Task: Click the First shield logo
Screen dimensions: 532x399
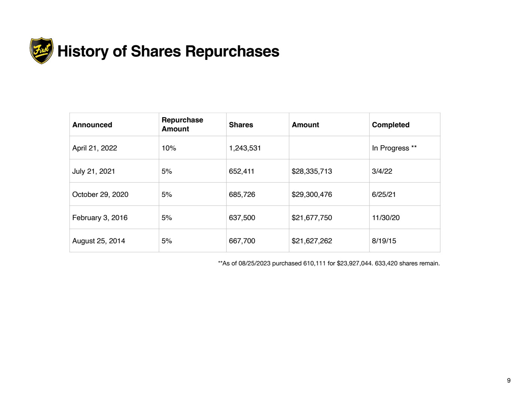Action: [41, 51]
